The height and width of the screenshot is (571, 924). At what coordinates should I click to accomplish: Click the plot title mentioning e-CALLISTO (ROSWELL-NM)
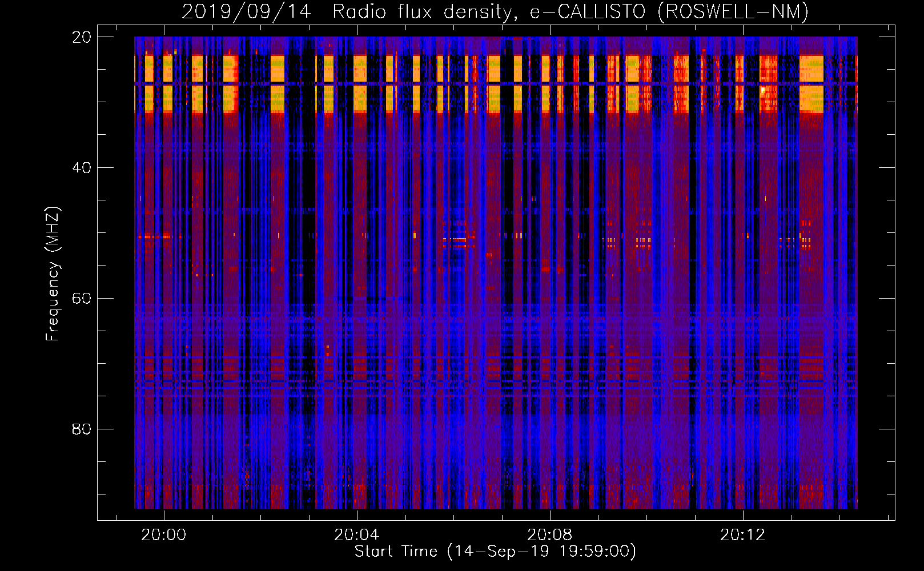click(x=495, y=11)
